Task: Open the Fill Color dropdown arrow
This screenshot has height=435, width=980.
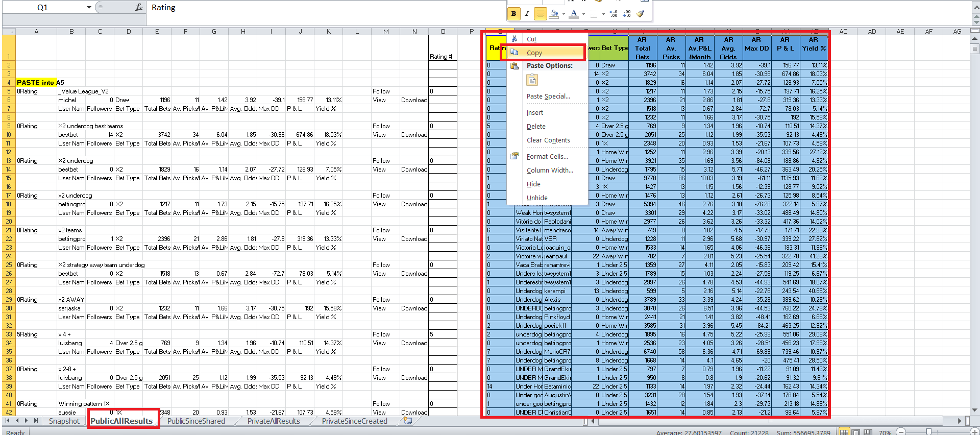Action: point(563,14)
